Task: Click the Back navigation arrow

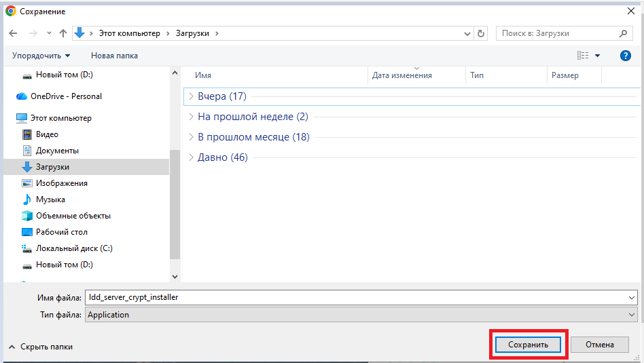Action: (x=14, y=33)
